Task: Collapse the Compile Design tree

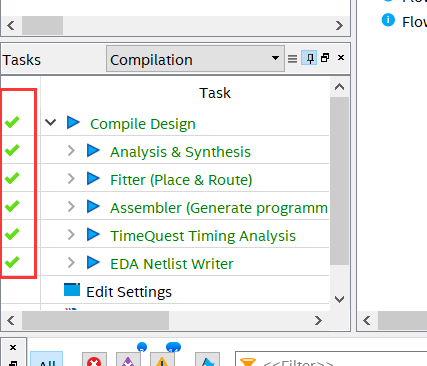Action: click(50, 122)
